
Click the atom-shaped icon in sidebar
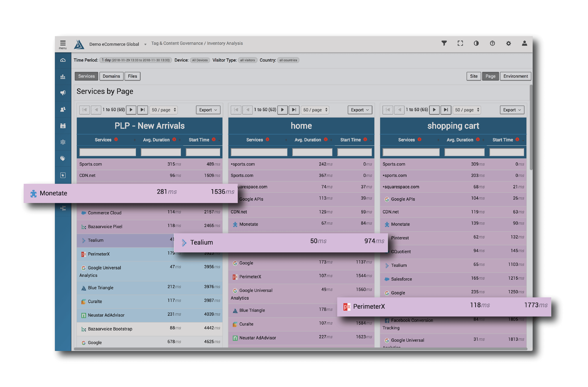coord(63,142)
